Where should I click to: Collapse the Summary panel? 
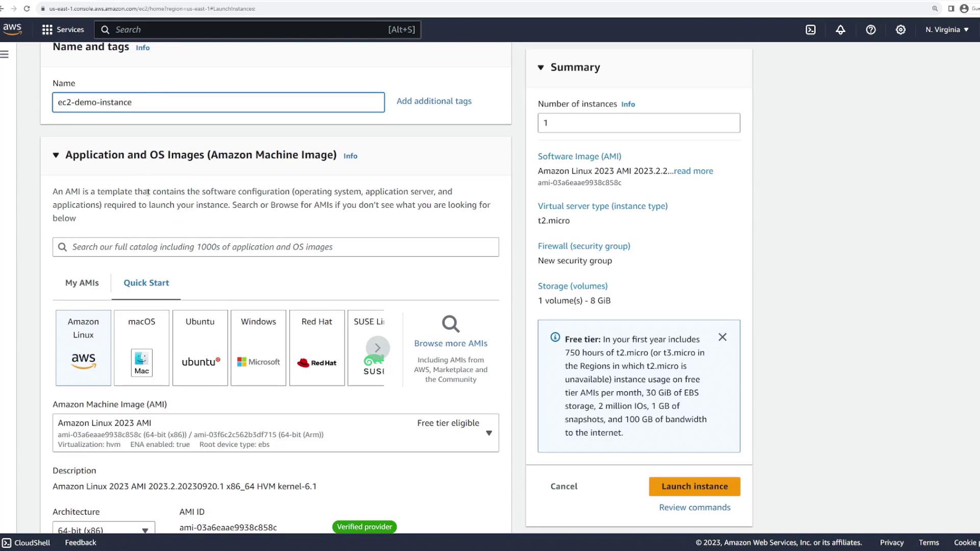tap(541, 67)
